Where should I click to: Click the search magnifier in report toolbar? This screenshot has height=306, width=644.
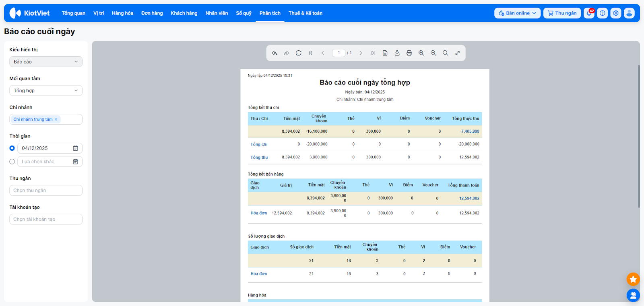point(445,53)
